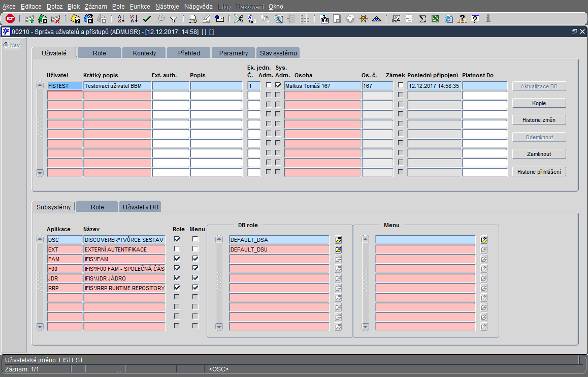
Task: Click the red EXIT icon in toolbar
Action: [x=10, y=18]
